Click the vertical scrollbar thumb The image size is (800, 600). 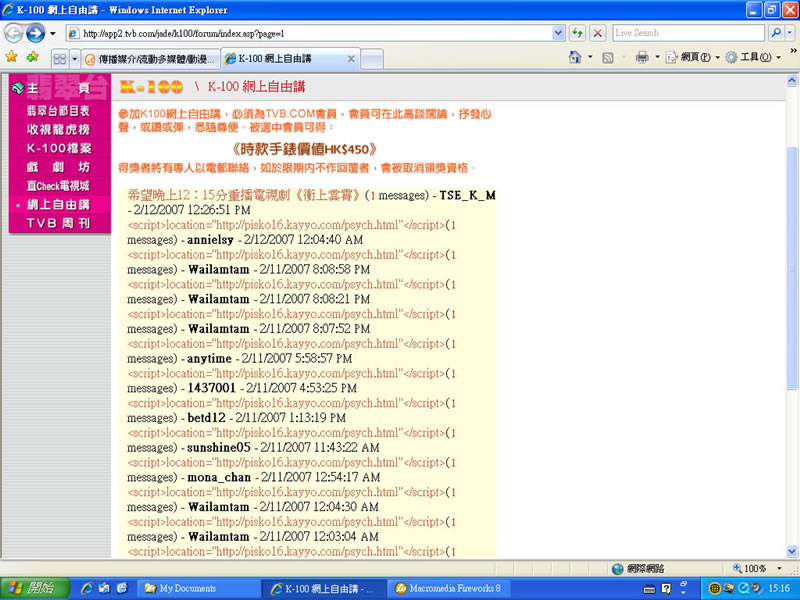coord(791,268)
